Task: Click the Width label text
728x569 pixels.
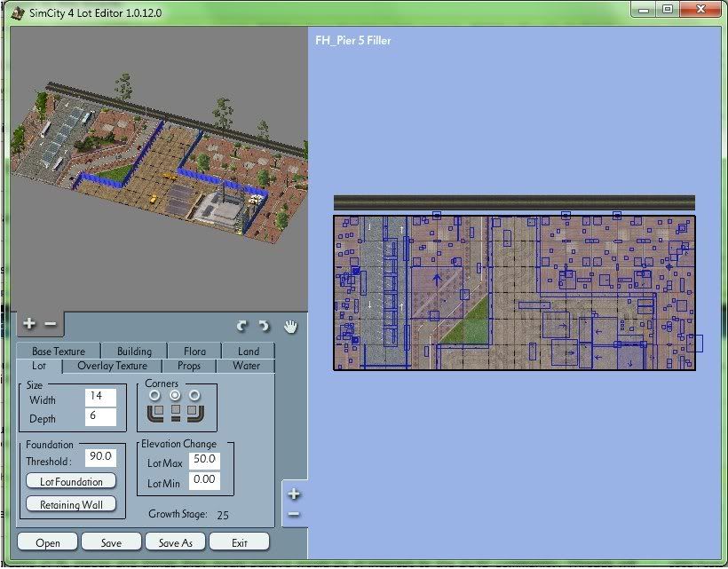Action: (43, 400)
